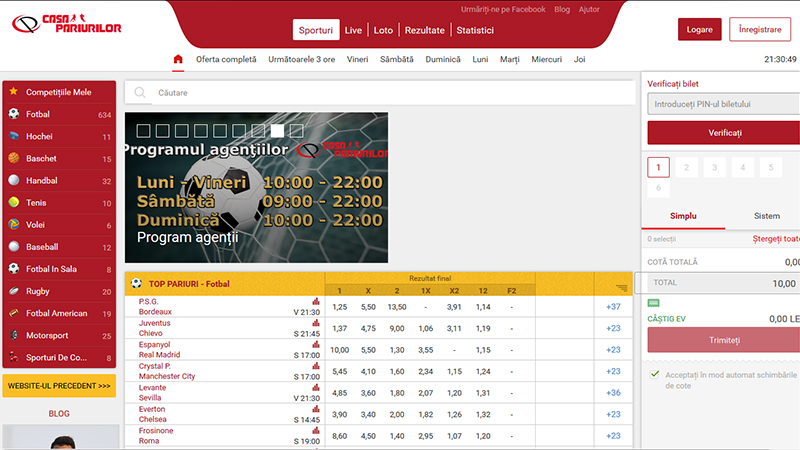Open the Loto tab
Screen dimensions: 800x450
(x=383, y=30)
